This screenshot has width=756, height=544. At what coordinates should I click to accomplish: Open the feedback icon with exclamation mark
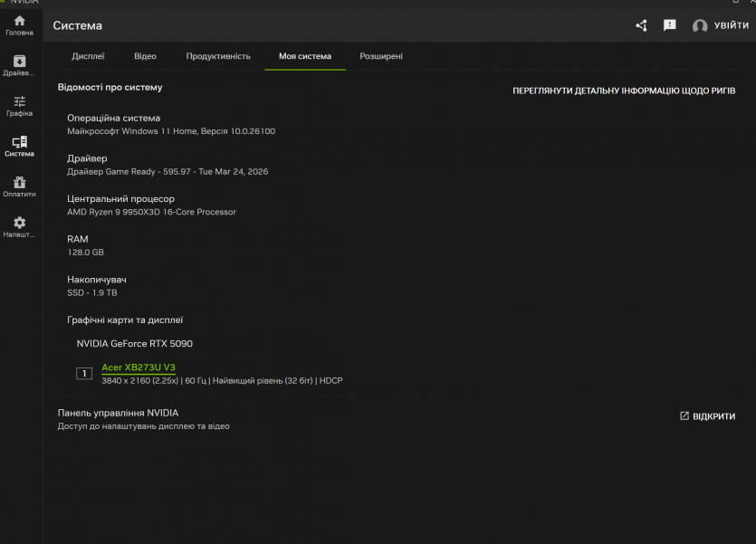(670, 25)
